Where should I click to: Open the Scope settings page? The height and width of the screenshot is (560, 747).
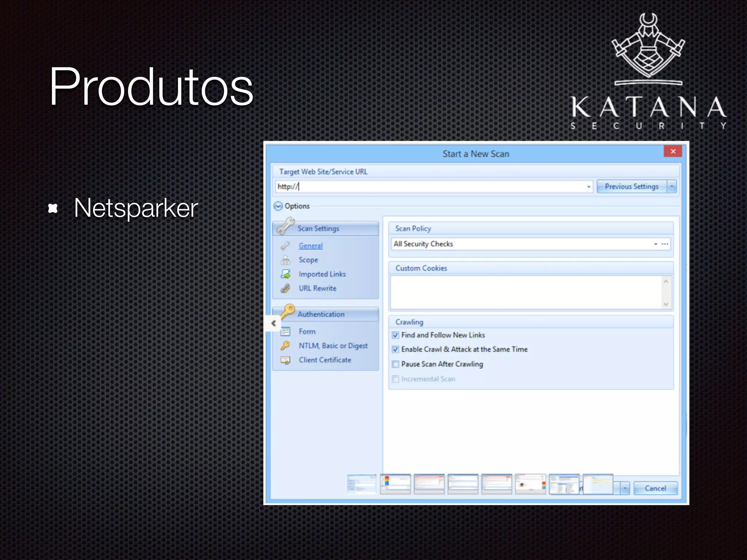308,260
